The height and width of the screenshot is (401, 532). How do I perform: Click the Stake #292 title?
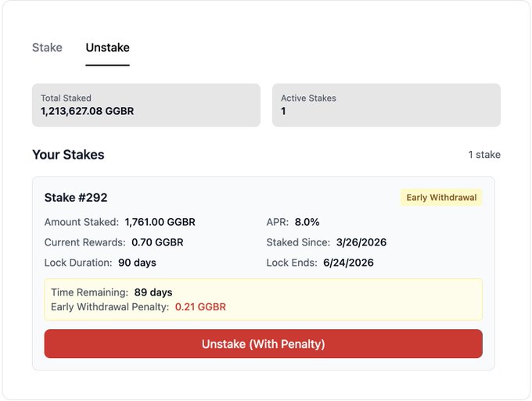pos(76,198)
